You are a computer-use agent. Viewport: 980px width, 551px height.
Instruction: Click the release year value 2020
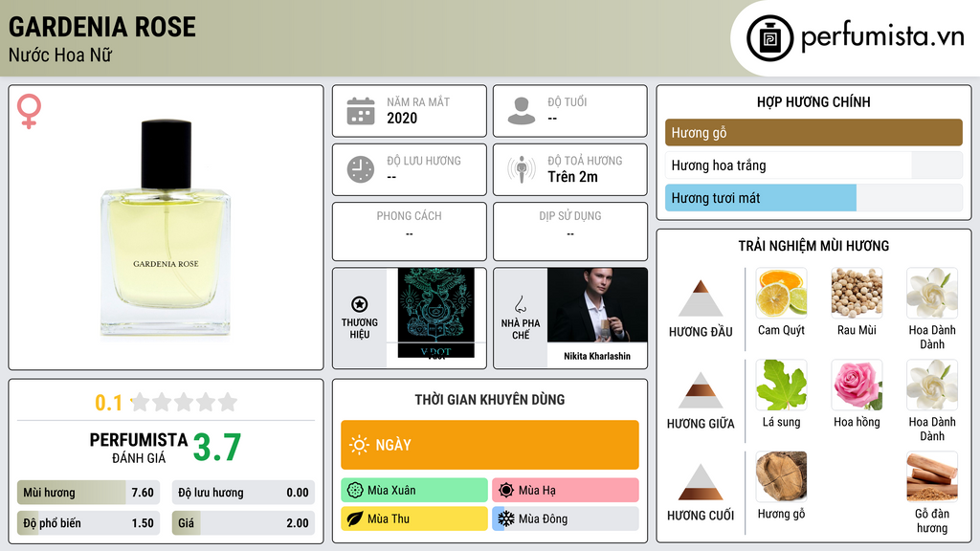coord(402,118)
